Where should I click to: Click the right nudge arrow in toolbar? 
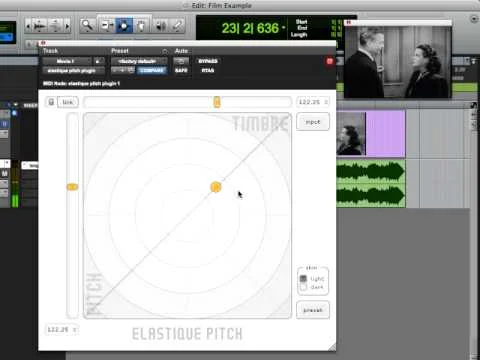point(67,26)
